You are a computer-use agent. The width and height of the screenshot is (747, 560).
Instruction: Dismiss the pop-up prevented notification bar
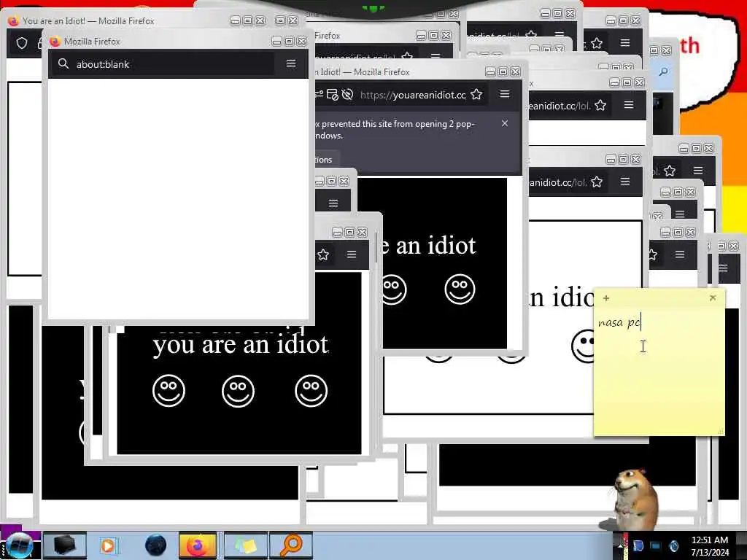505,123
